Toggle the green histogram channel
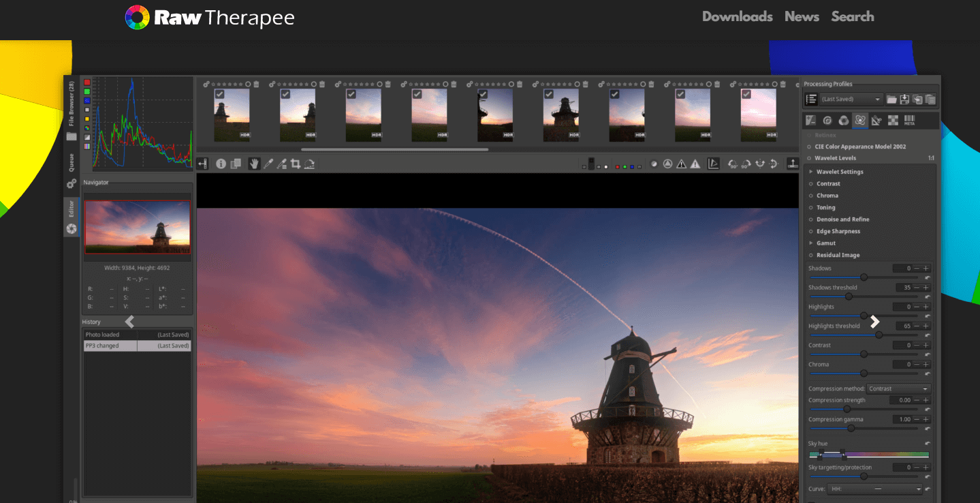980x503 pixels. 86,91
